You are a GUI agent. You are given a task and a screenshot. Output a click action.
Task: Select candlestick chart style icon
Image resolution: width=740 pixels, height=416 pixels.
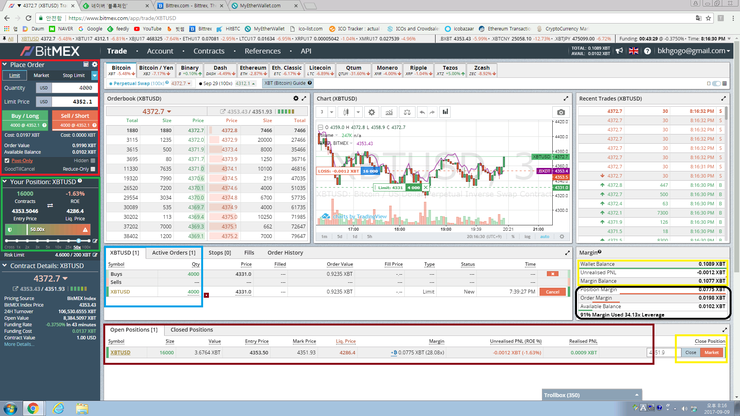tap(346, 112)
